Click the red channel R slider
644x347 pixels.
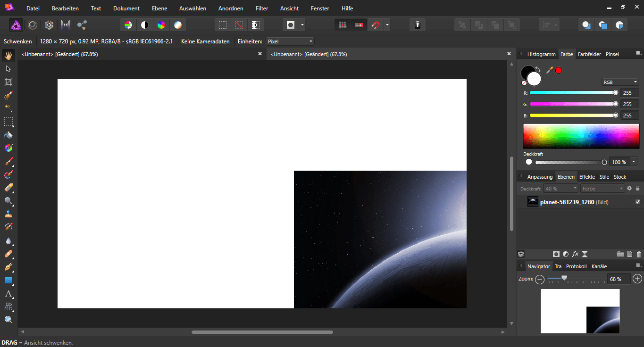click(x=573, y=93)
